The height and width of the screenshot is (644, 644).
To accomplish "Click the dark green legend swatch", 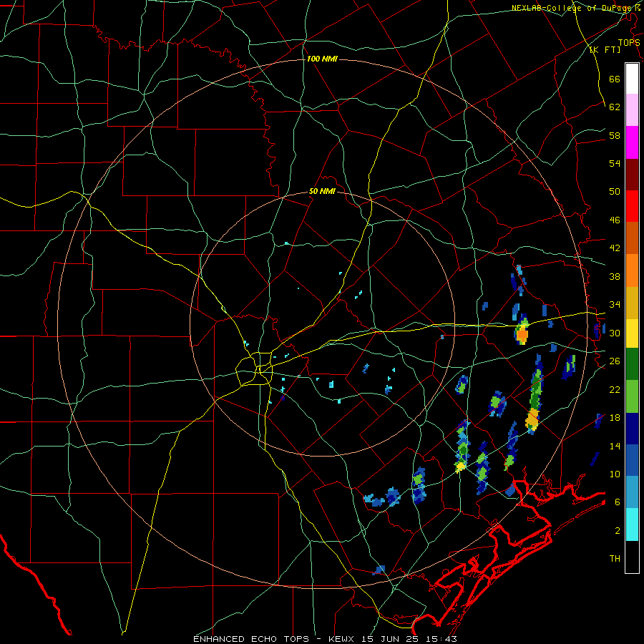I will click(632, 364).
